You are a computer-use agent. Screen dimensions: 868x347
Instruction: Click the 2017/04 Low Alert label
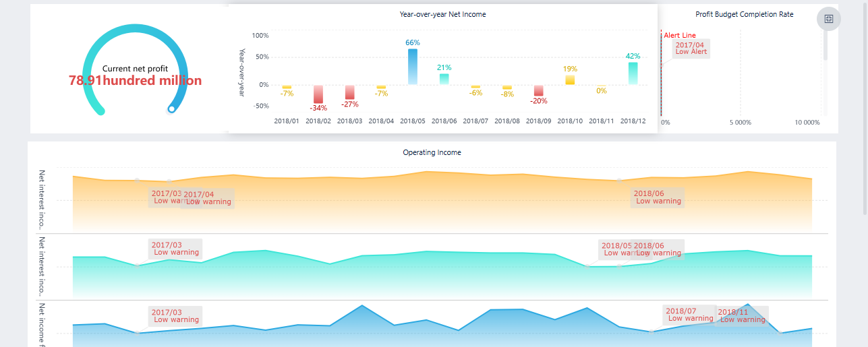(x=691, y=48)
